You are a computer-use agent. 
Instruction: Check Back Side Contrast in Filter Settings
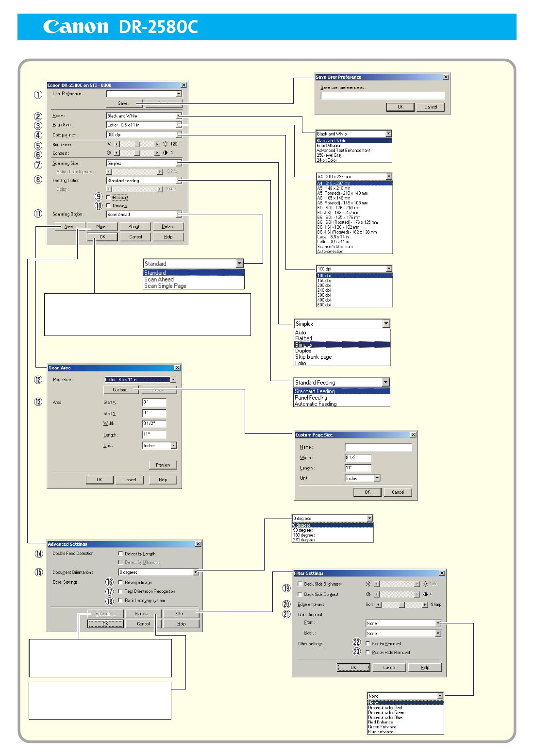(300, 594)
